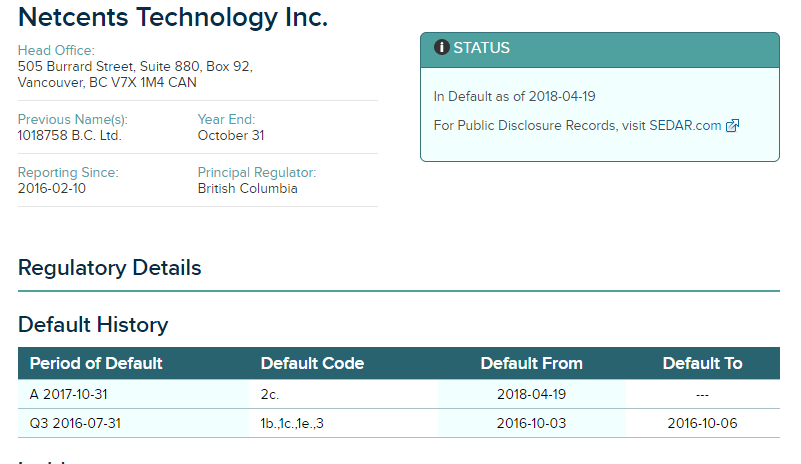Select the Default From column header
The width and height of the screenshot is (801, 464).
coord(531,363)
